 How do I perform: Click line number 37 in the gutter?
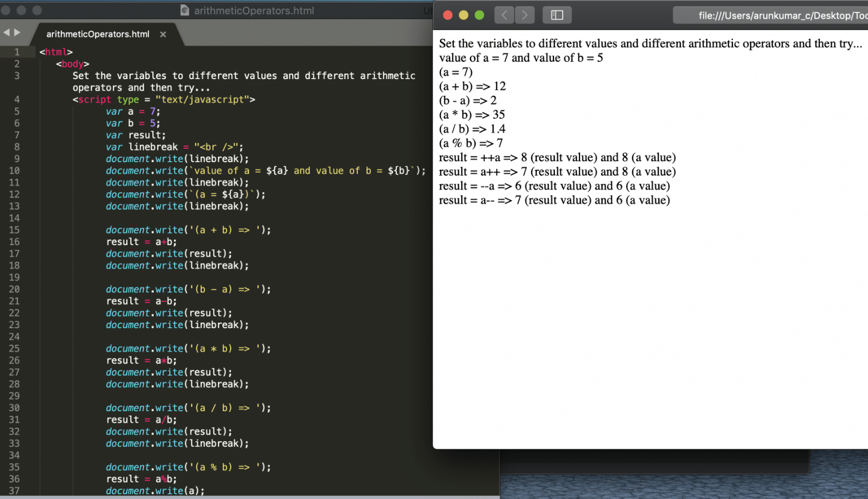[x=14, y=490]
